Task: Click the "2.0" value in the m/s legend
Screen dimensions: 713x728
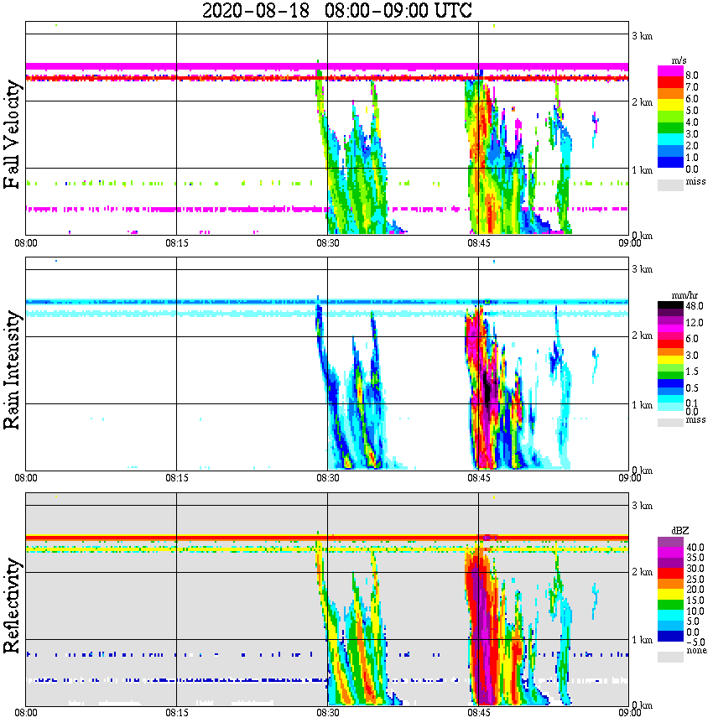Action: point(692,146)
